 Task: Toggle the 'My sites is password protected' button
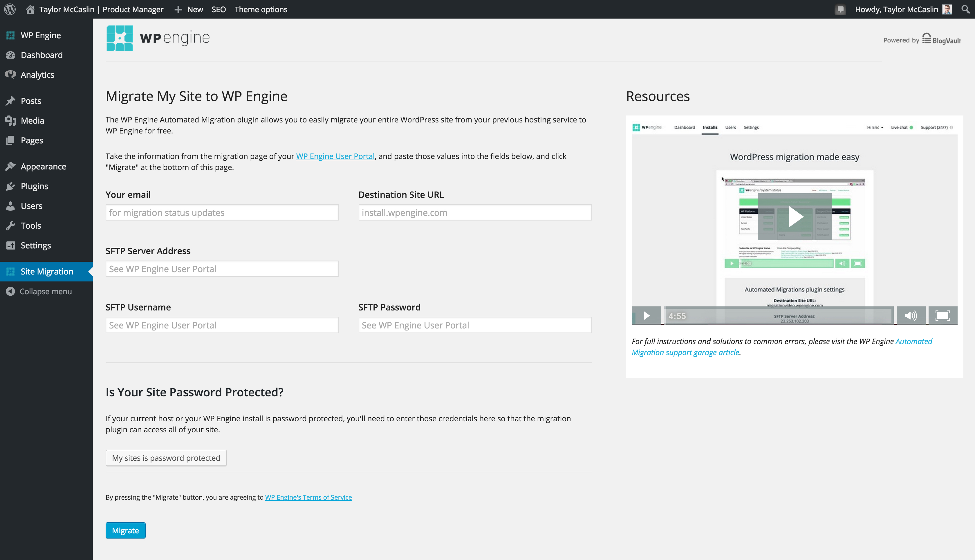coord(166,458)
